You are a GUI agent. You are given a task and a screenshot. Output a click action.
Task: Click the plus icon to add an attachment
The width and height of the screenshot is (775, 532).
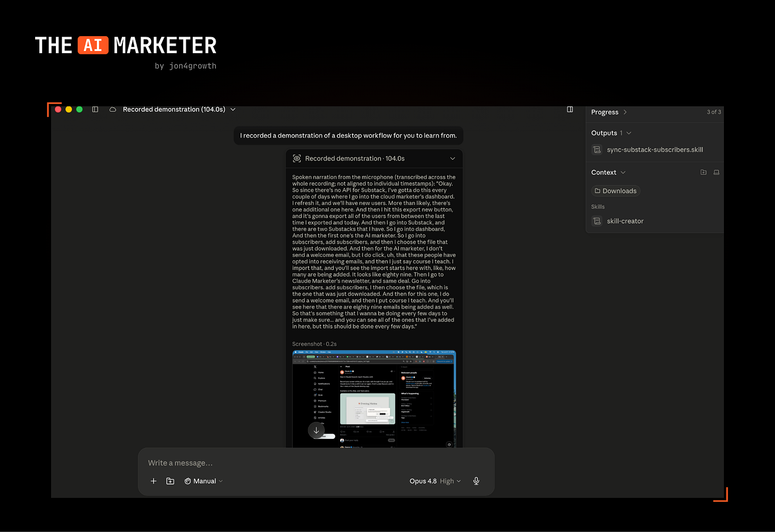coord(153,481)
